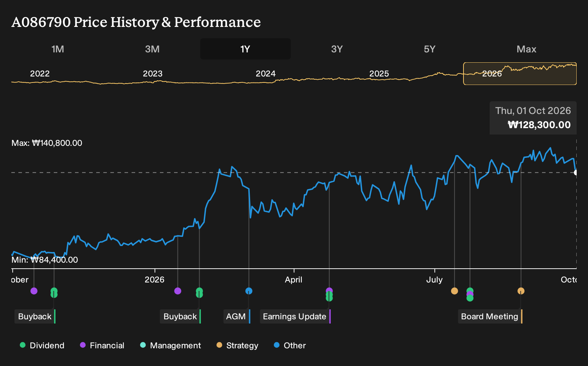Image resolution: width=588 pixels, height=366 pixels.
Task: Click the orange Strategy dot right after July
Action: [x=455, y=291]
